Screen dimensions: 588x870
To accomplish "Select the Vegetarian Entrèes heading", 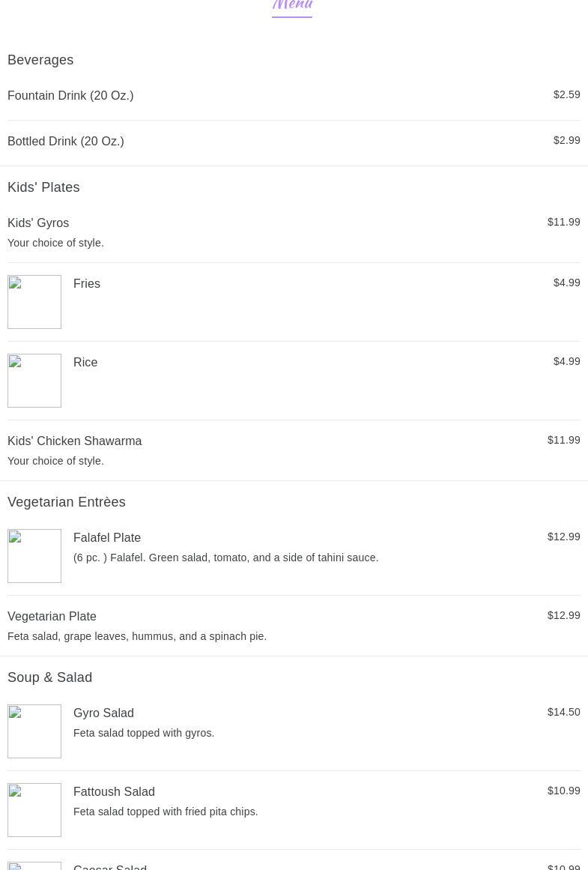I will [67, 502].
